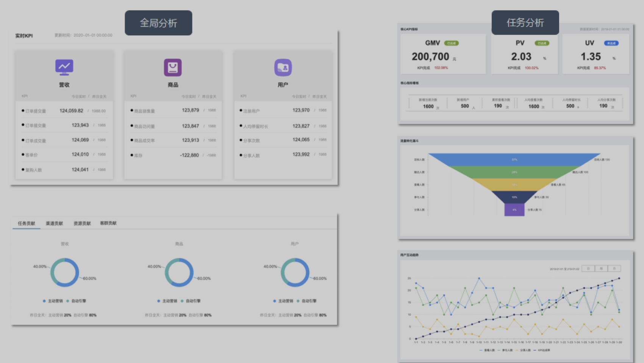Screen dimensions: 644x363
Task: Click the 已达成 badge beside GMV
Action: (451, 43)
